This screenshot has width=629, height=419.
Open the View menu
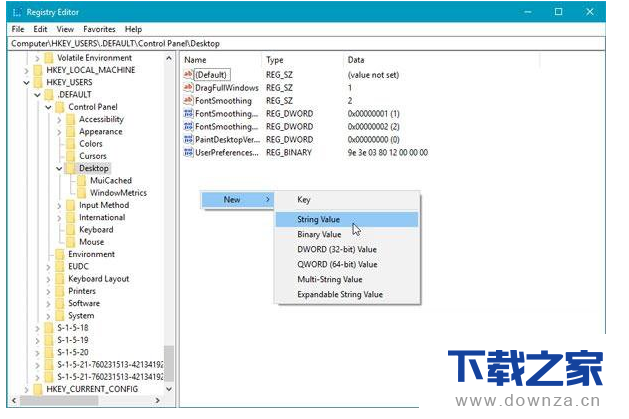(x=65, y=29)
